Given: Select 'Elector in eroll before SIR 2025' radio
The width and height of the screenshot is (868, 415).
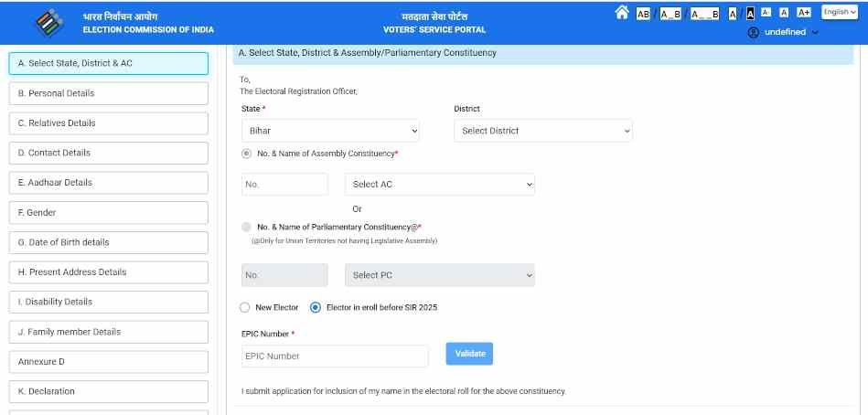Looking at the screenshot, I should point(316,307).
